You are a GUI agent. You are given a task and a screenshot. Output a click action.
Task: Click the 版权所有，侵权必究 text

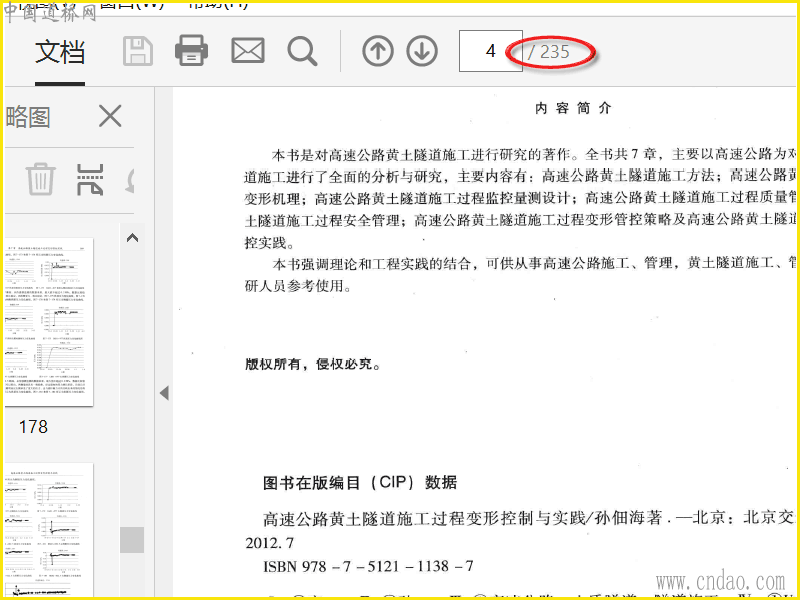pos(312,364)
